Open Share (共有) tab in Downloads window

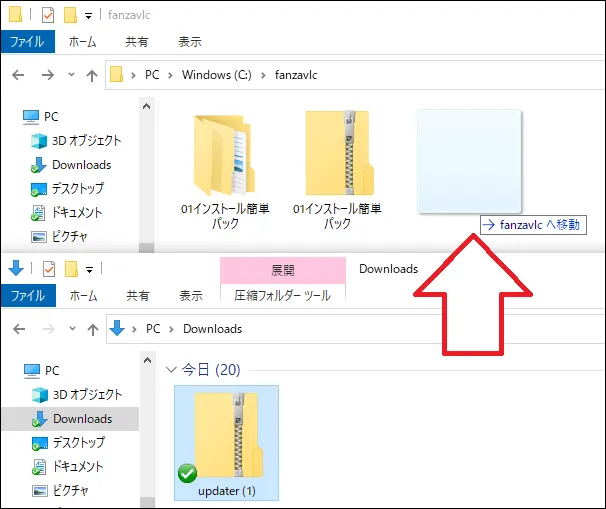click(138, 296)
